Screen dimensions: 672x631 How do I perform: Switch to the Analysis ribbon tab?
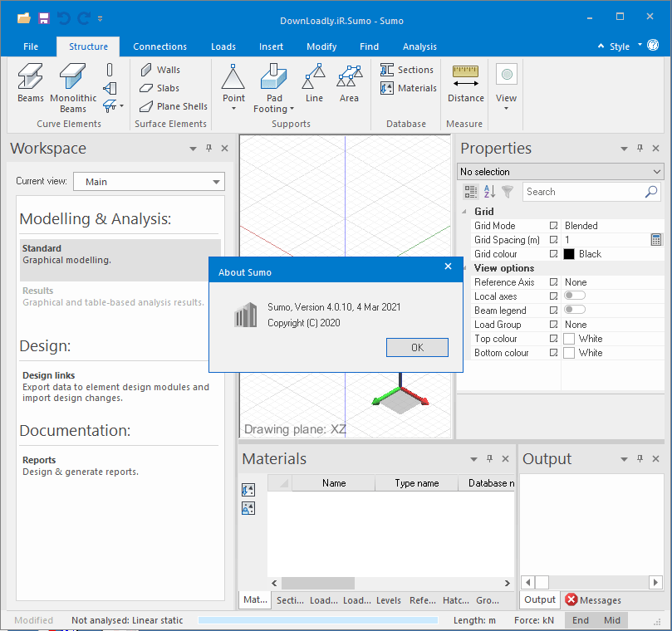point(419,46)
